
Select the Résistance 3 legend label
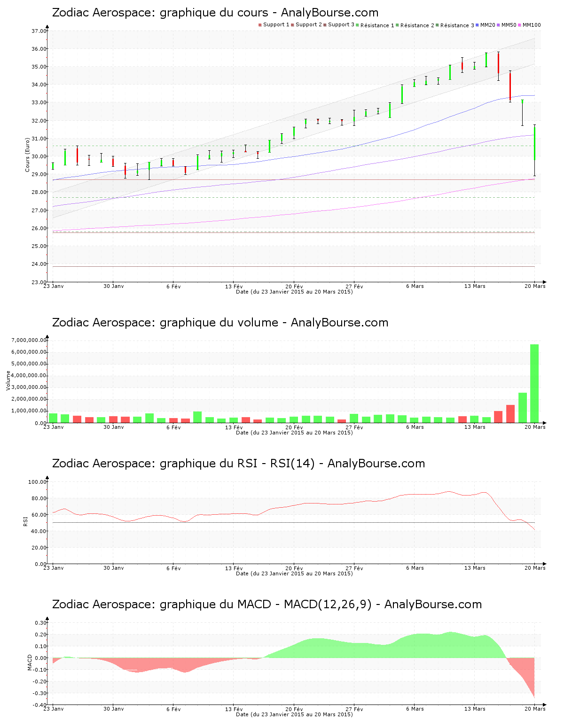click(x=457, y=25)
